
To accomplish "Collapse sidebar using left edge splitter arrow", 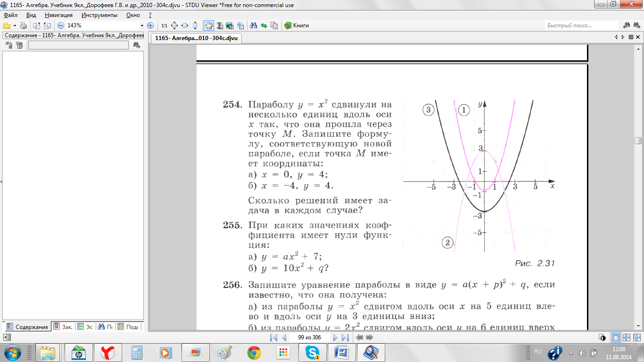I will (x=1, y=181).
